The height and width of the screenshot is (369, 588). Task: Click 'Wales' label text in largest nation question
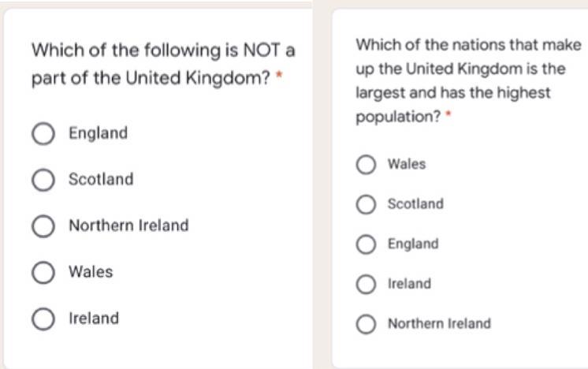click(x=406, y=164)
